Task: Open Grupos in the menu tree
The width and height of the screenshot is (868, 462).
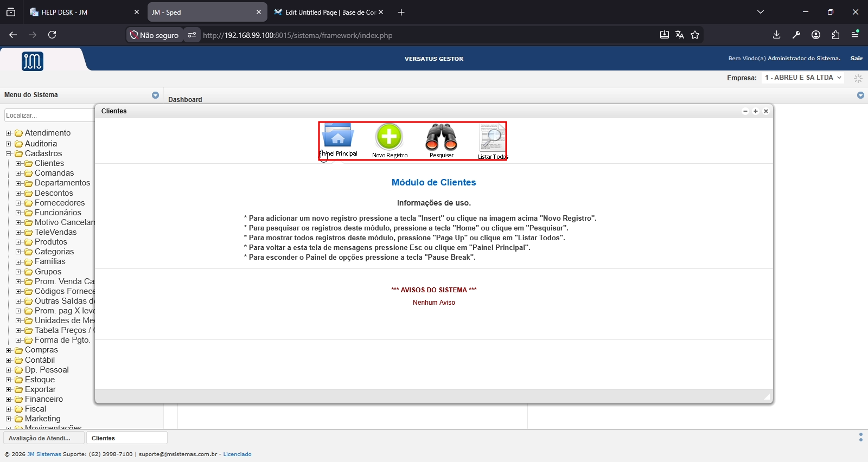Action: [x=48, y=272]
